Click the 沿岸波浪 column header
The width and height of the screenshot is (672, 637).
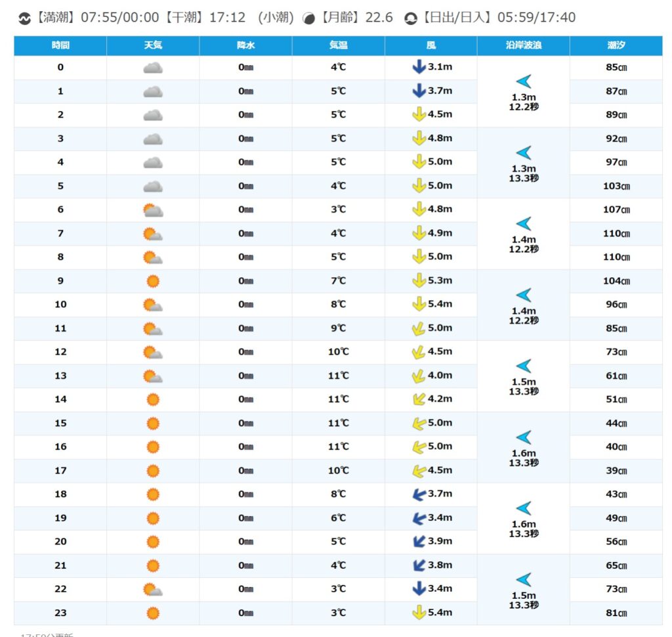click(x=523, y=46)
